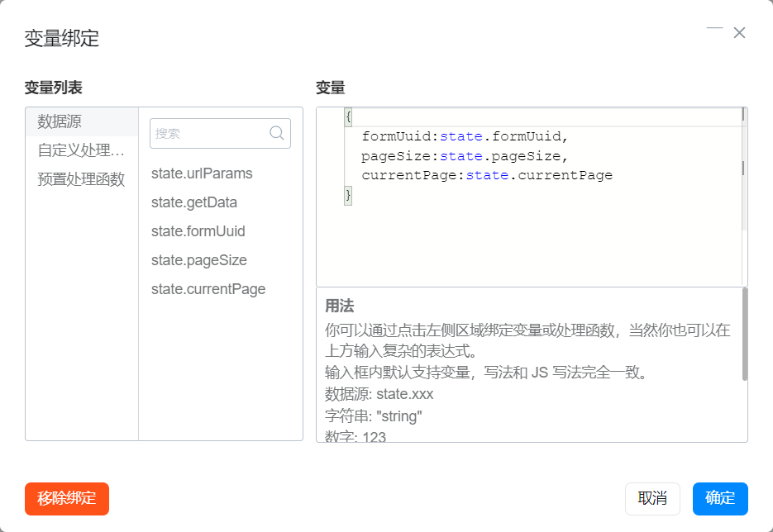Add state.currentPage to the expression
This screenshot has height=532, width=773.
[x=208, y=289]
